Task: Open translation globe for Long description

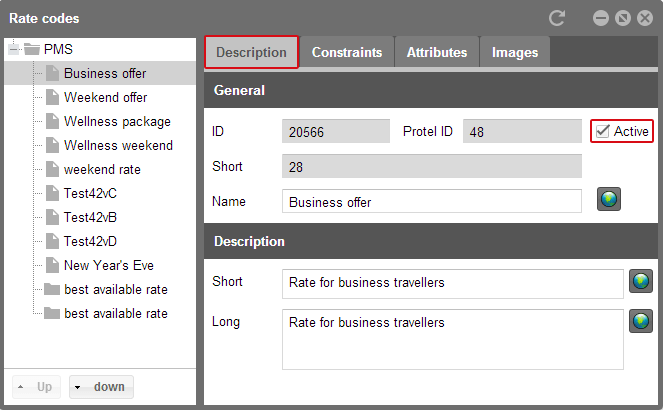Action: [641, 321]
